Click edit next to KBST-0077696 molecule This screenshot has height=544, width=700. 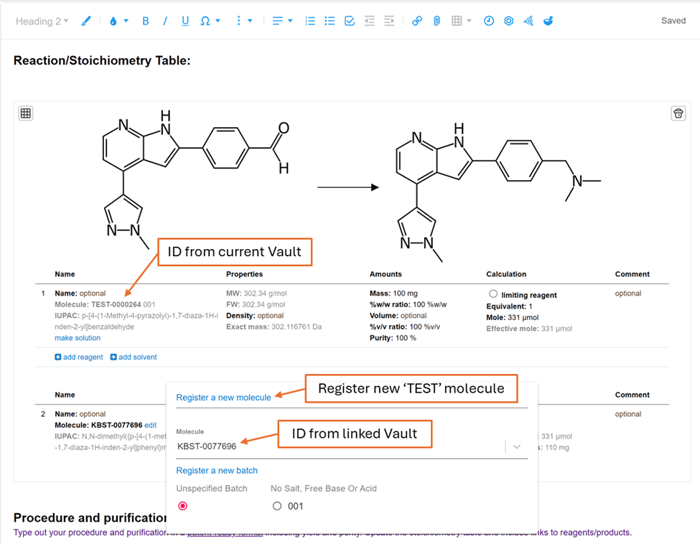point(150,425)
